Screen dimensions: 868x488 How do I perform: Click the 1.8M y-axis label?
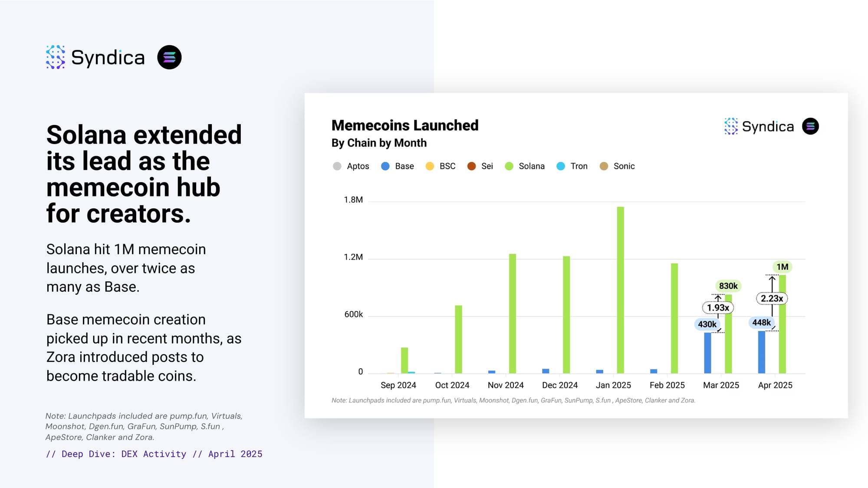pos(353,200)
